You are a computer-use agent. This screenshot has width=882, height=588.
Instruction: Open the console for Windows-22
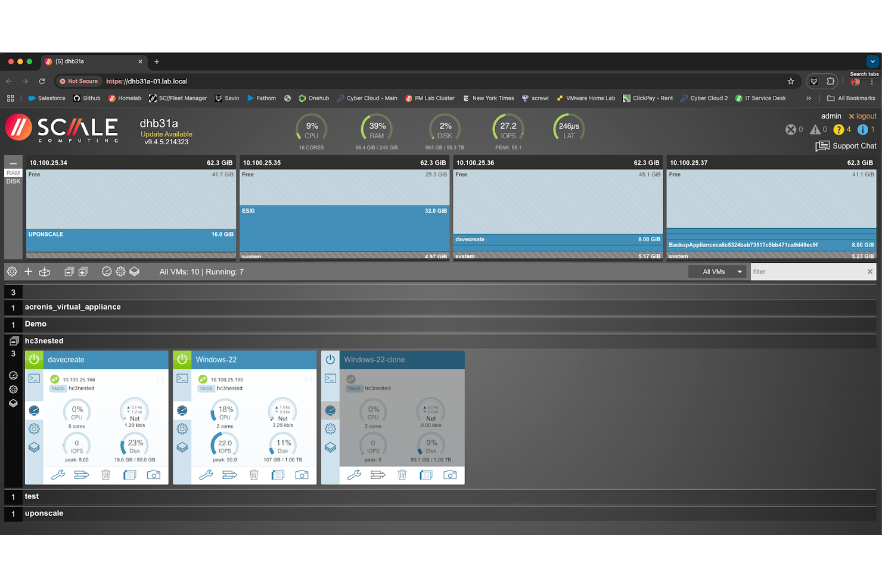[182, 378]
